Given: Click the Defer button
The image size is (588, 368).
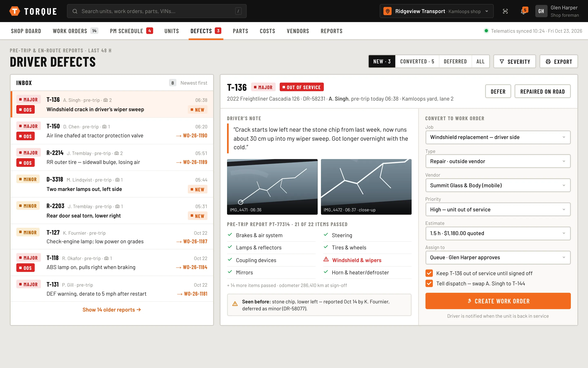Looking at the screenshot, I should coord(498,92).
